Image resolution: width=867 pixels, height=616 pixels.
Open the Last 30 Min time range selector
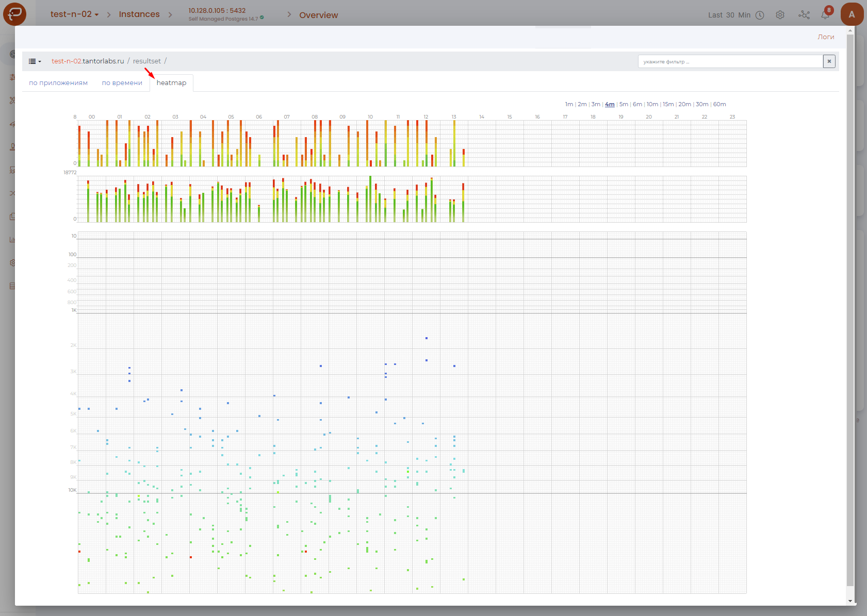tap(729, 15)
